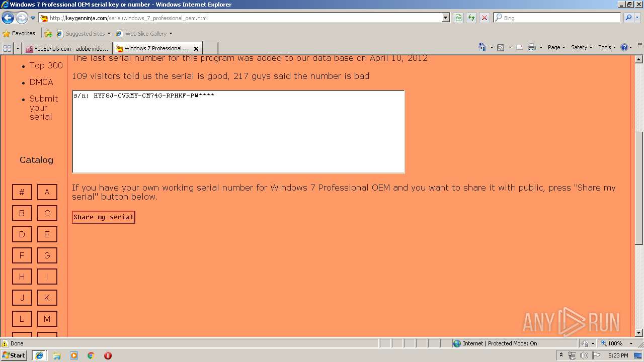Image resolution: width=644 pixels, height=362 pixels.
Task: Open catalog letter H
Action: [22, 277]
